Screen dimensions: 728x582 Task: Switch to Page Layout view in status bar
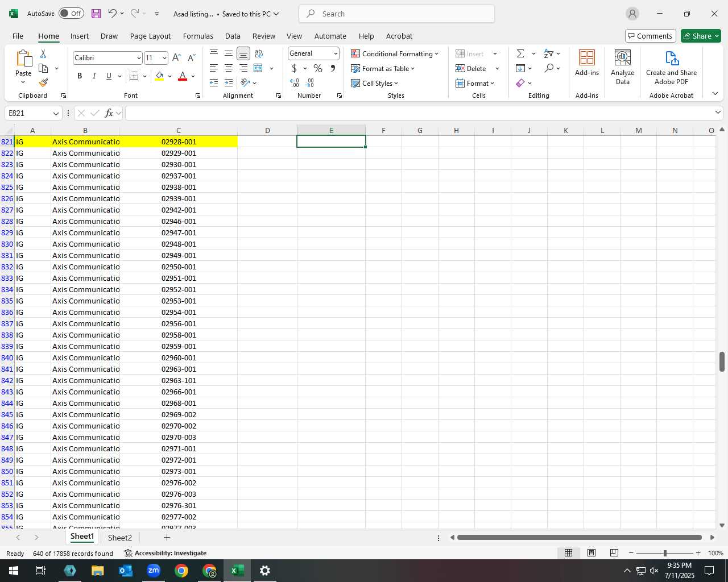(x=591, y=553)
